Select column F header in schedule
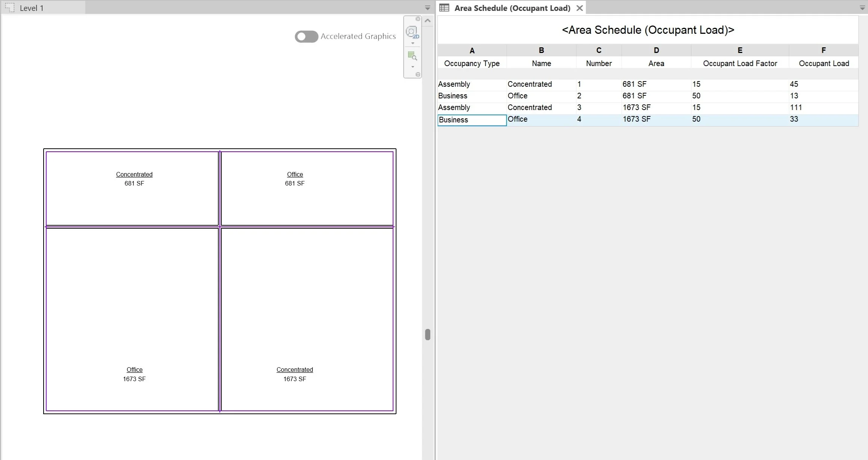 pos(824,50)
